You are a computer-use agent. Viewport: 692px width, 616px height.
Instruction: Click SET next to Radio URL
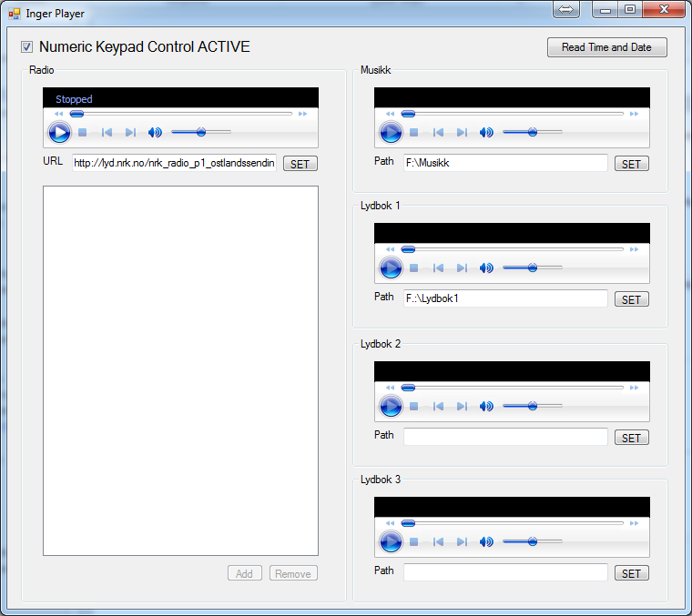pos(300,164)
